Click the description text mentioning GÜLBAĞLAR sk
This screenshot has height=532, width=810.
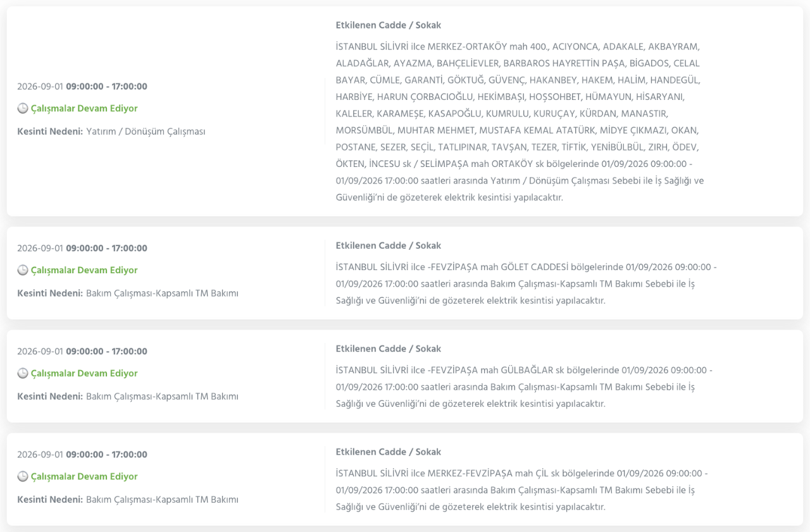[x=525, y=387]
